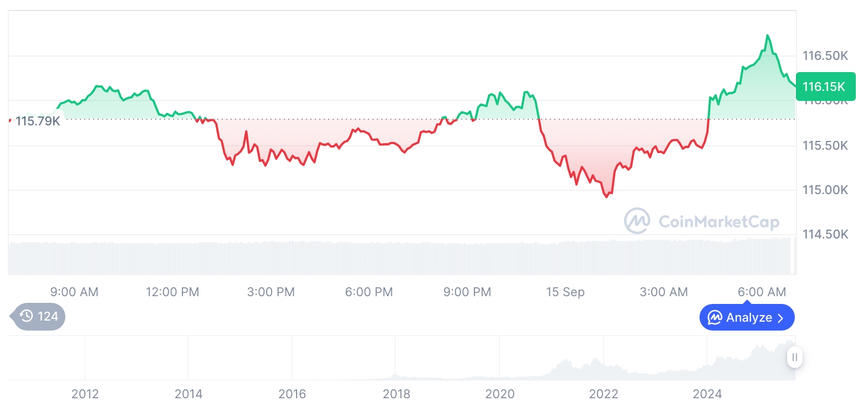Click the 124 history count label
This screenshot has width=868, height=406.
coord(48,317)
